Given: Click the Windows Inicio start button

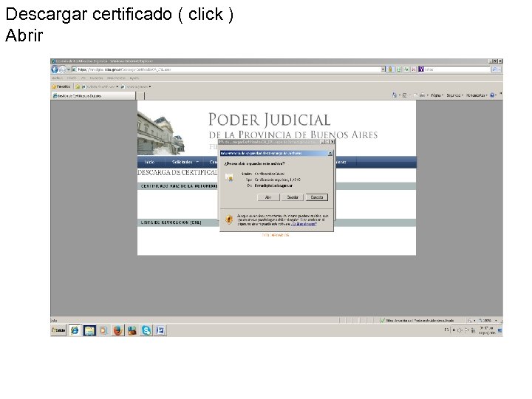Looking at the screenshot, I should click(58, 330).
